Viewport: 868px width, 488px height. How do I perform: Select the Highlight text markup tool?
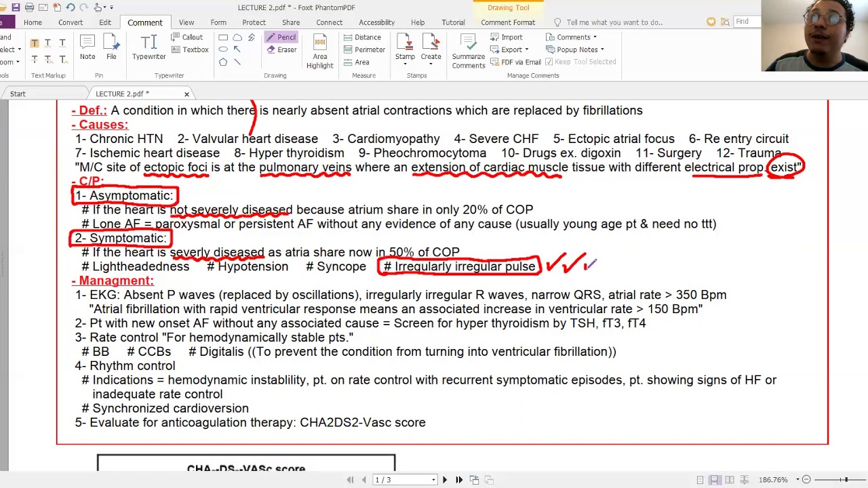point(34,43)
